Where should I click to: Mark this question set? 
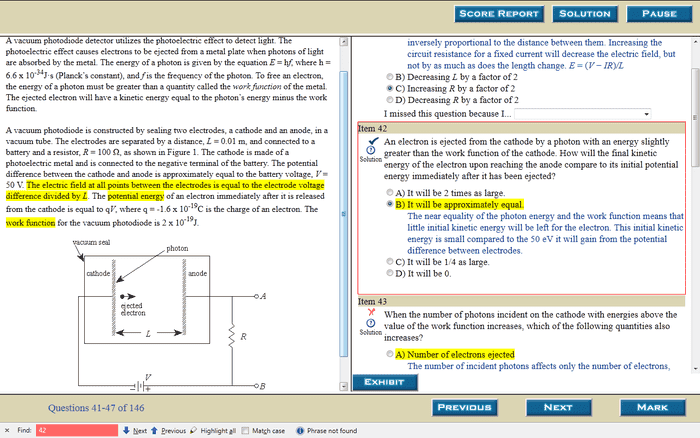653,408
